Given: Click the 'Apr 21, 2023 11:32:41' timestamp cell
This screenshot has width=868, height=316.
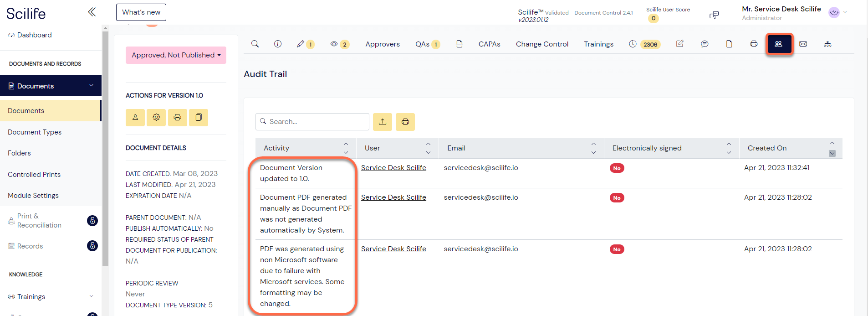Looking at the screenshot, I should (x=777, y=168).
